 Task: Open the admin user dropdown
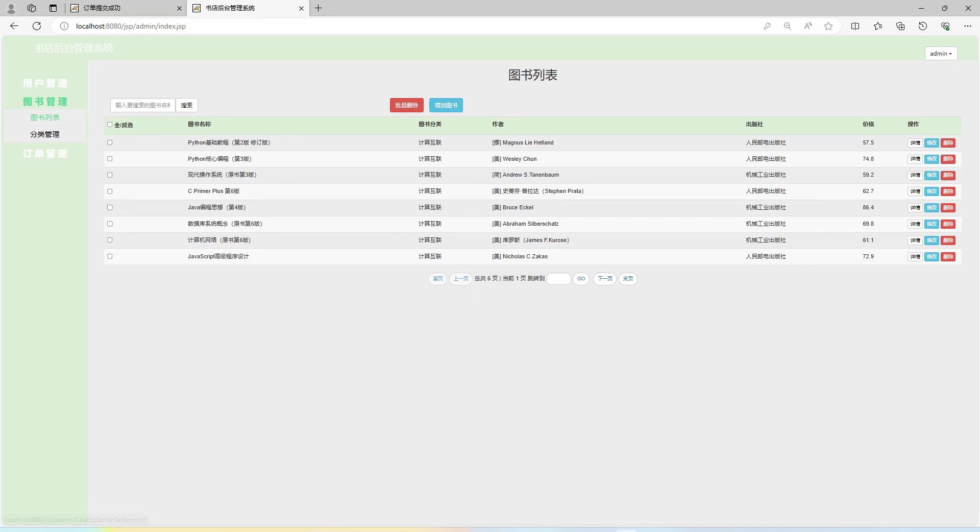(x=941, y=54)
